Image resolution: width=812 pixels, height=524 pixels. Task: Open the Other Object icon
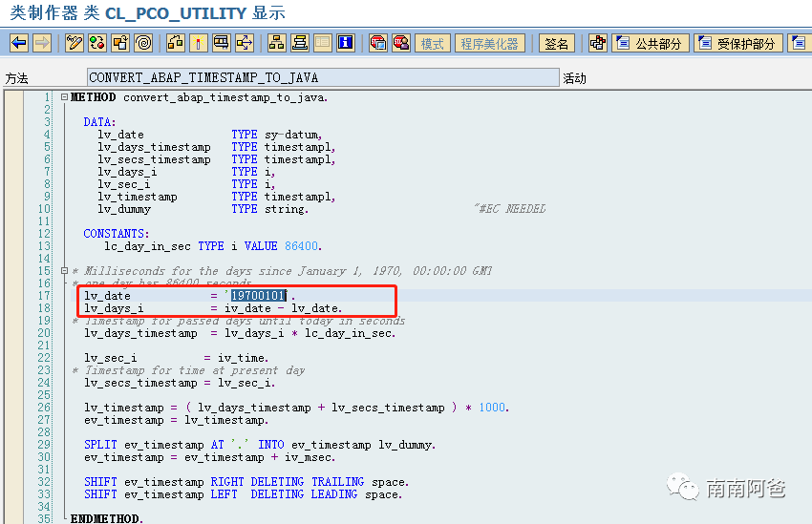(120, 43)
